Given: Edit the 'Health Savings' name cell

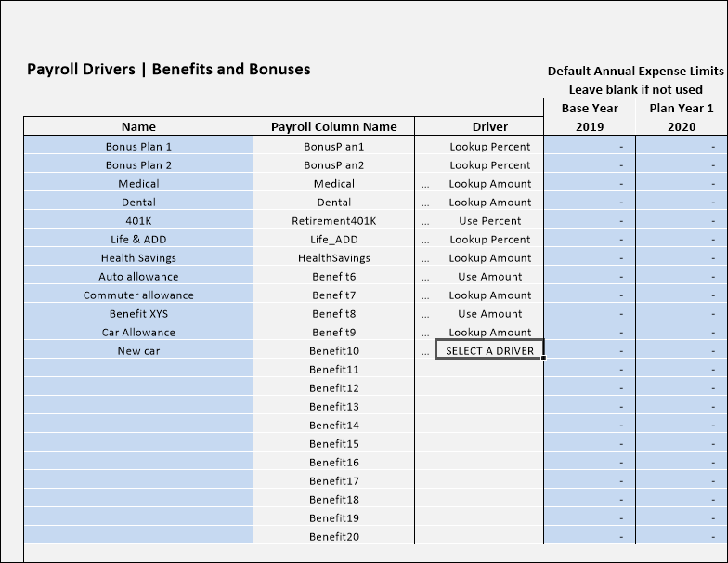Looking at the screenshot, I should pyautogui.click(x=138, y=256).
